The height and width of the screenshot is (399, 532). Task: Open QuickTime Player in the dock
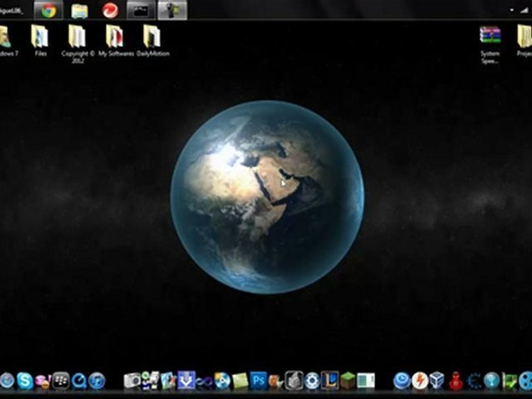(79, 381)
